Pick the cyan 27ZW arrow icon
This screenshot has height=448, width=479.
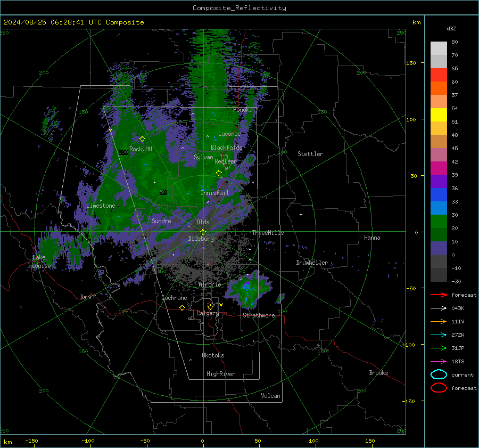click(439, 335)
